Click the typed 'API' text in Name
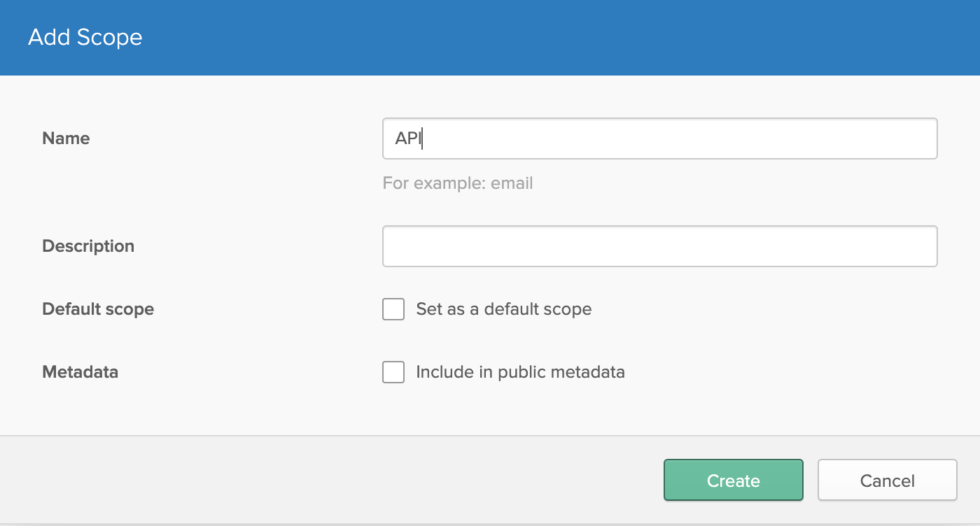 click(407, 138)
